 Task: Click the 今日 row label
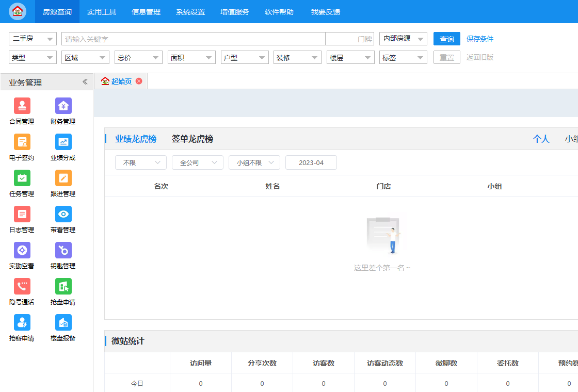[137, 384]
